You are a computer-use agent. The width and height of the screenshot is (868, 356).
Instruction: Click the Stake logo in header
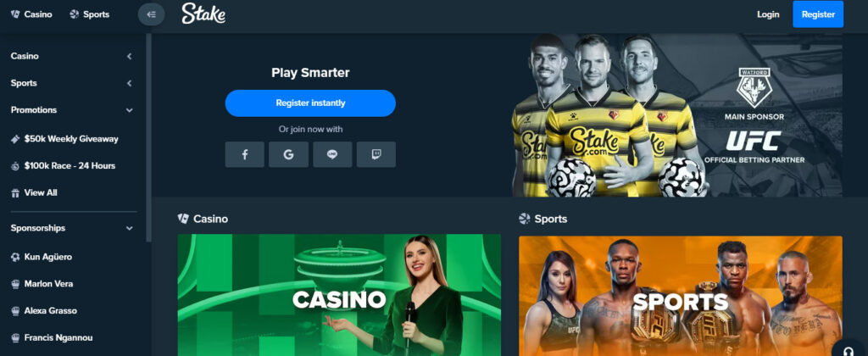click(203, 14)
